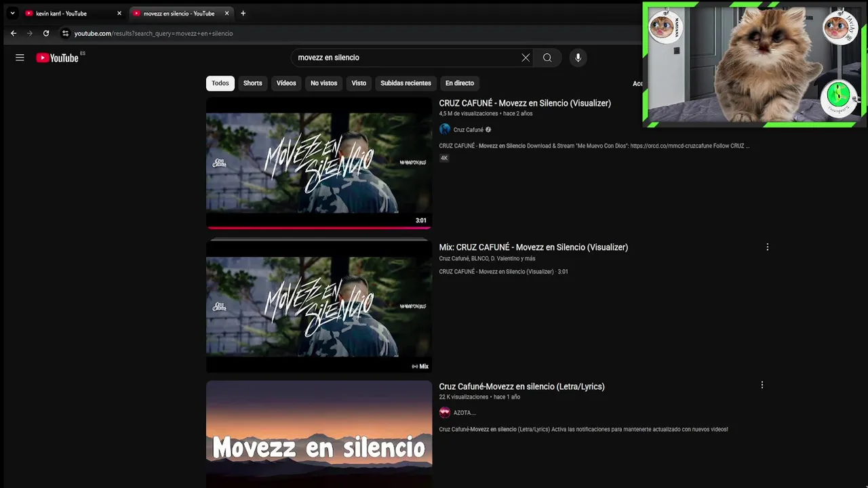Screen dimensions: 868x488
Task: Open tab search dropdown arrow
Action: point(12,13)
